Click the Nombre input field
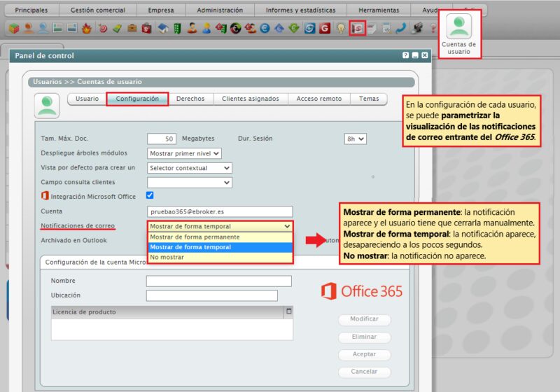The width and height of the screenshot is (560, 392). click(x=219, y=281)
